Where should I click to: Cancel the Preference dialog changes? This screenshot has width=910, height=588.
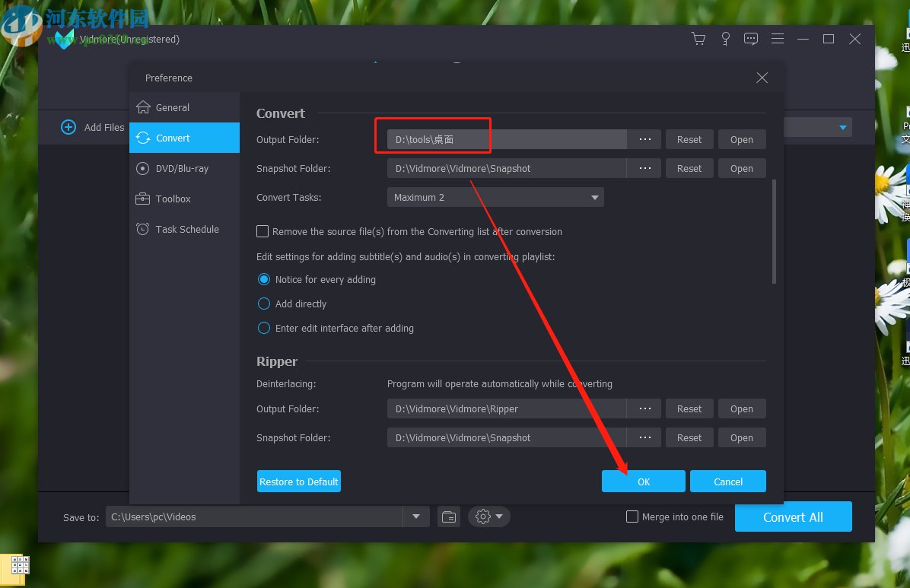727,482
